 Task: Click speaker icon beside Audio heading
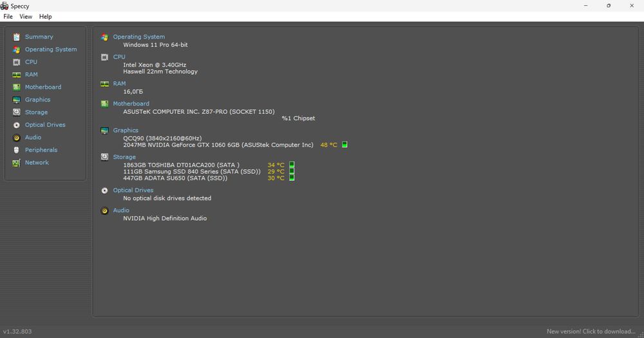(105, 211)
